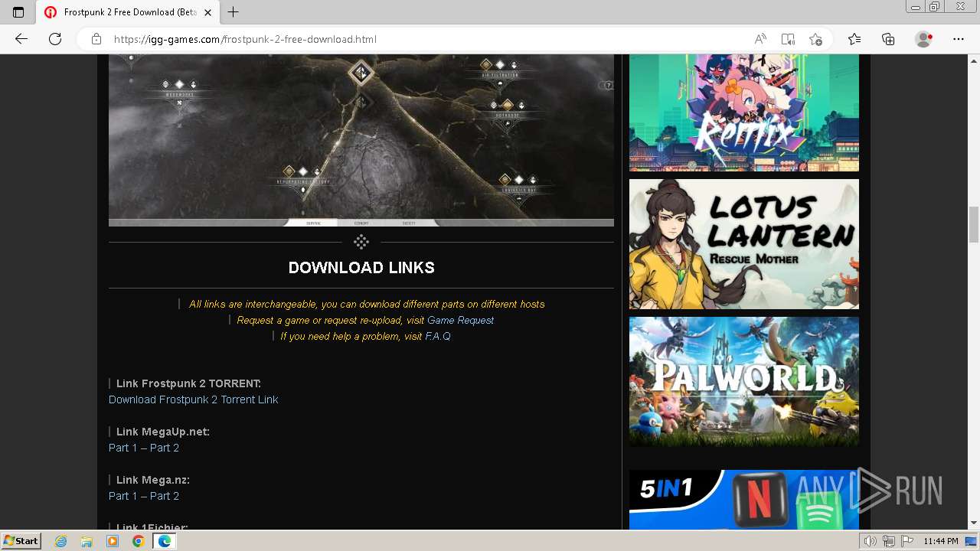
Task: Switch to the Edge taskbar button
Action: click(x=164, y=541)
